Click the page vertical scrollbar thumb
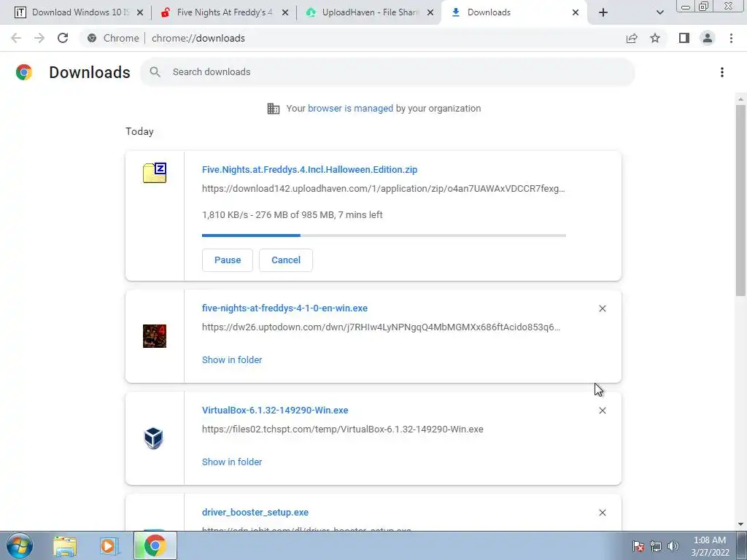 click(740, 200)
